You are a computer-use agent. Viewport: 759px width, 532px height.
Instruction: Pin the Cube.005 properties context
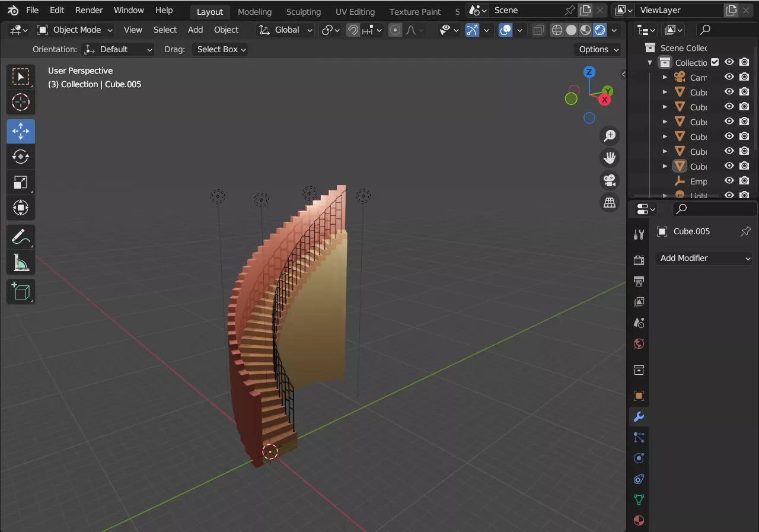[746, 231]
